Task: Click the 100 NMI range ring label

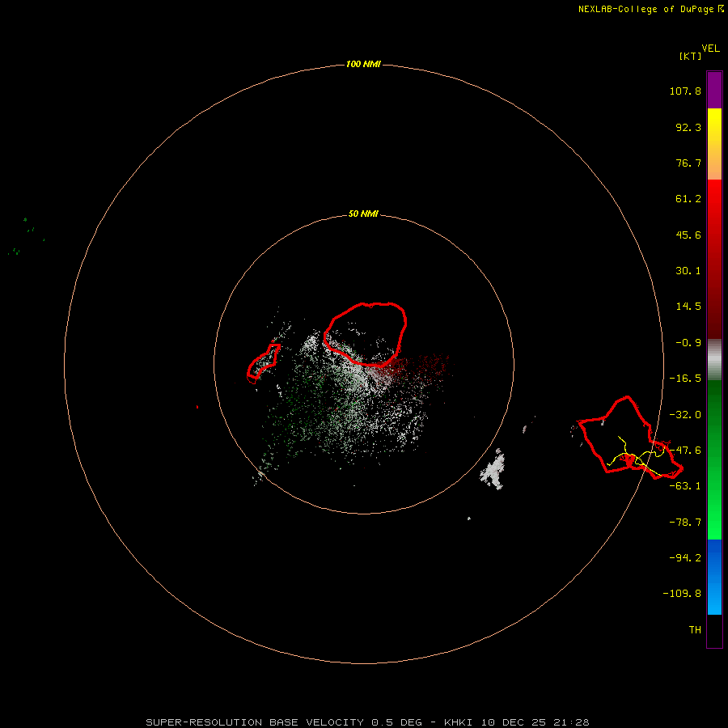Action: click(x=363, y=64)
